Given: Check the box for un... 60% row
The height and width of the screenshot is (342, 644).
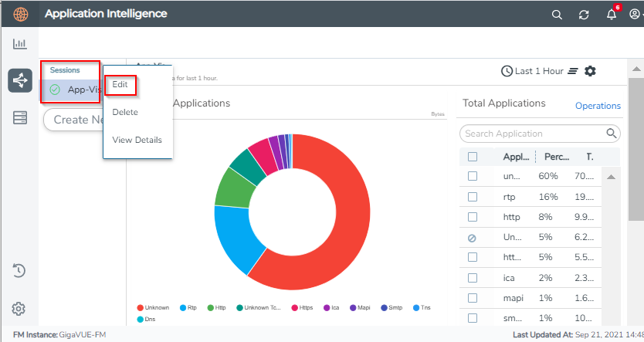Looking at the screenshot, I should (x=473, y=176).
